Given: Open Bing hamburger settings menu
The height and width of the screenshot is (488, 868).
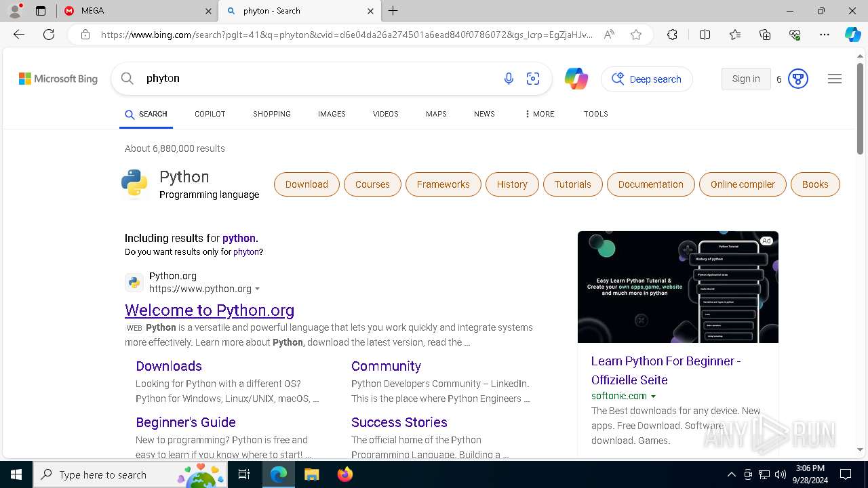Looking at the screenshot, I should [835, 79].
